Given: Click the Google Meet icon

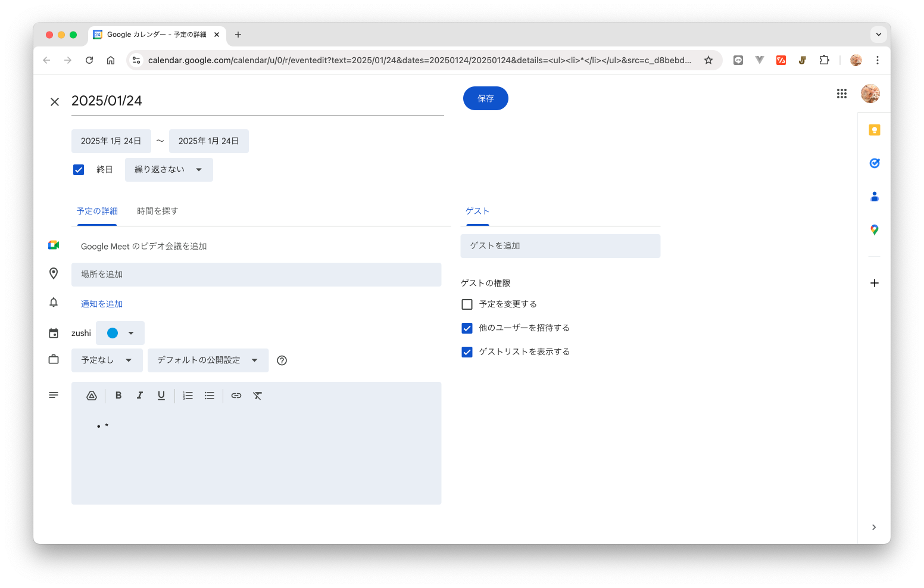Looking at the screenshot, I should click(x=54, y=245).
